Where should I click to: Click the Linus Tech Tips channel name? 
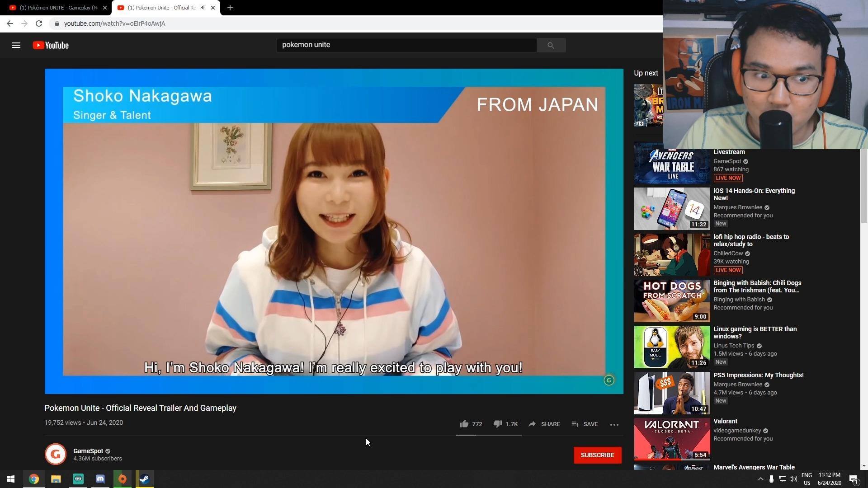pos(734,346)
